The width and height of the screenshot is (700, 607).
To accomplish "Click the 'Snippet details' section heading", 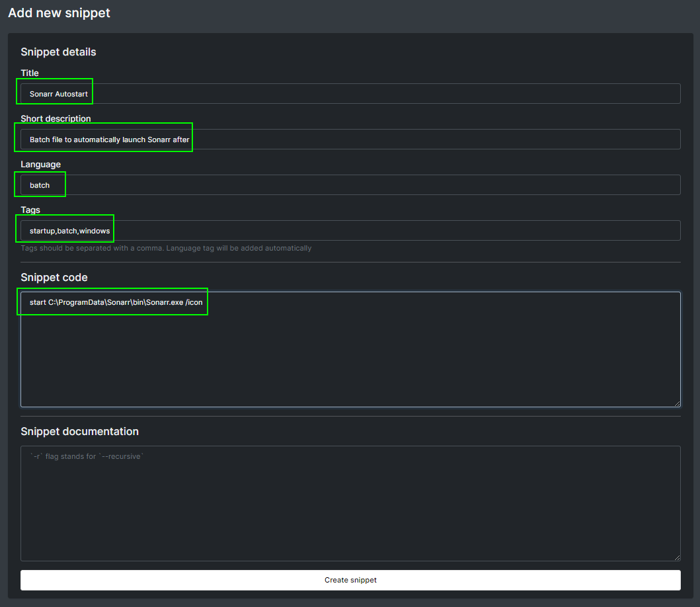I will tap(58, 52).
